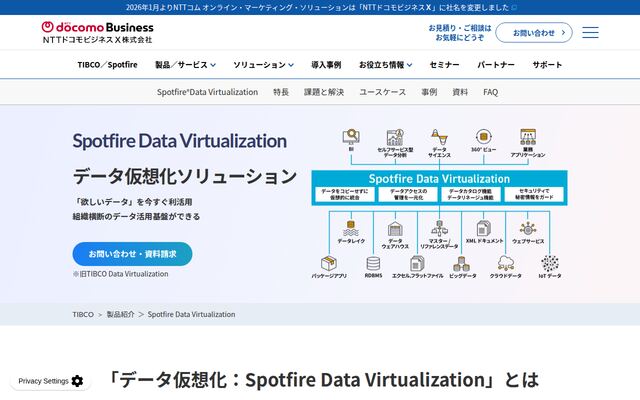Viewport: 640px width, 400px height.
Task: Click the self-service data analysis icon
Action: (395, 138)
